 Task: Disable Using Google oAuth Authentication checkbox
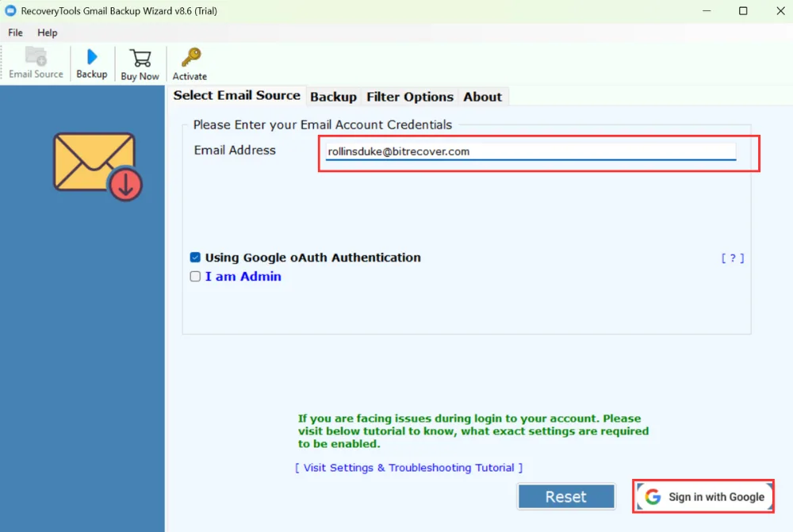(195, 258)
